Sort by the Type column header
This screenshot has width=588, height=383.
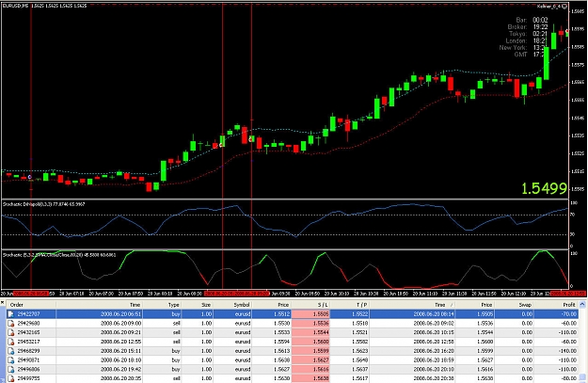tap(163, 305)
